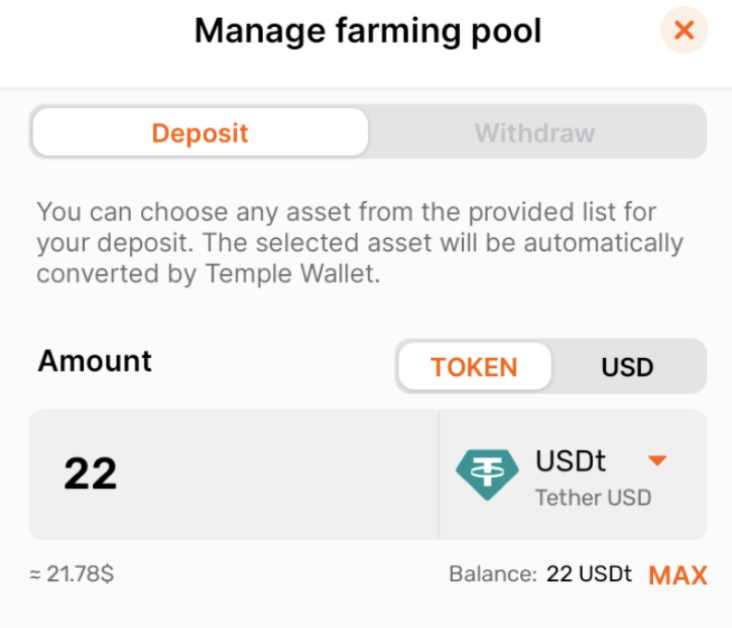Select TOKEN amount mode
The image size is (732, 628).
[474, 367]
